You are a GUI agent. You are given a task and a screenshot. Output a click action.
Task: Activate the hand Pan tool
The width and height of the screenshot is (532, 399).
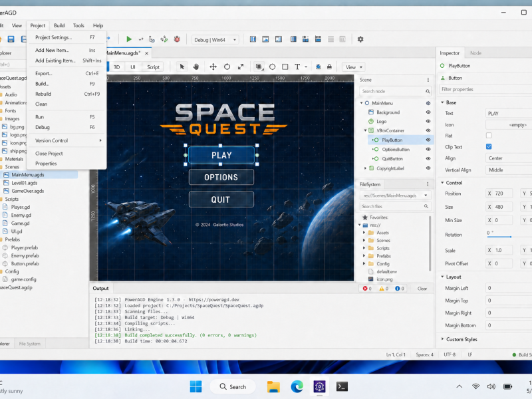[x=196, y=67]
